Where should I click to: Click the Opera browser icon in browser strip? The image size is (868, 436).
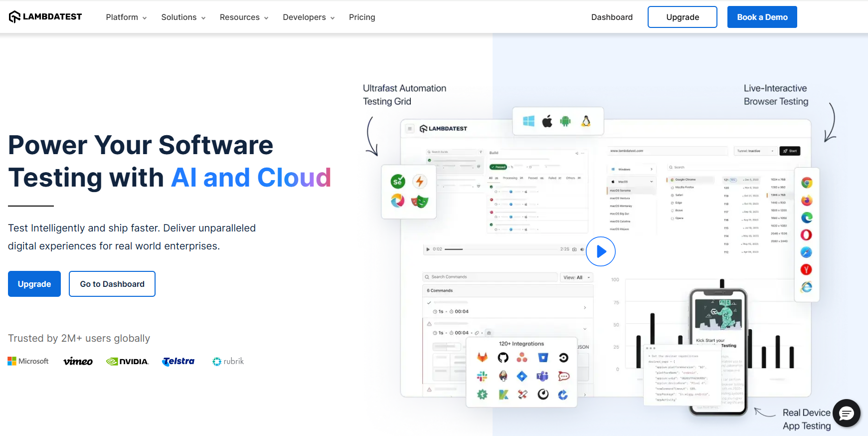pyautogui.click(x=807, y=235)
